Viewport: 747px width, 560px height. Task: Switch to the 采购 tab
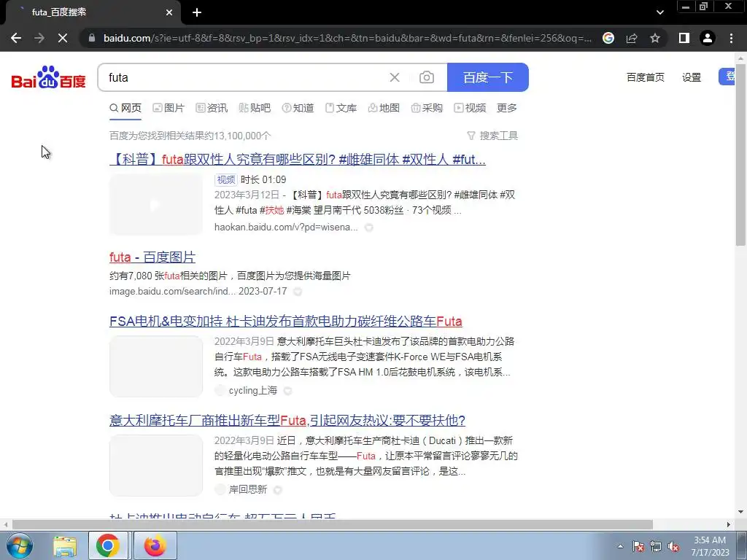point(427,108)
